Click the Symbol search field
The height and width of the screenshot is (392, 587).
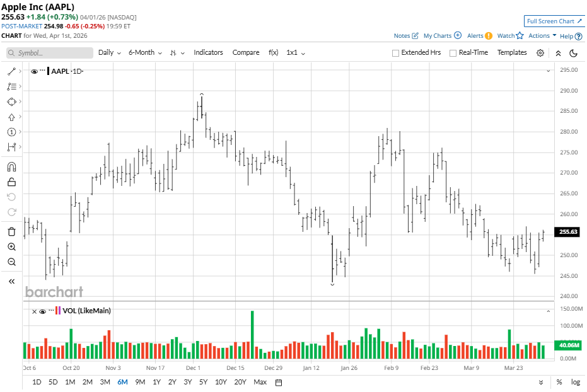click(50, 53)
